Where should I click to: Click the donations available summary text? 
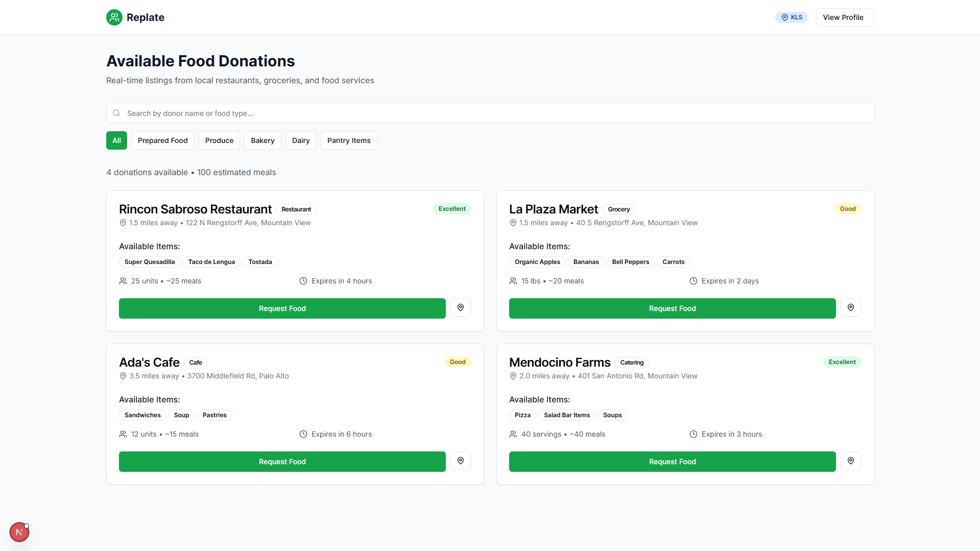[x=191, y=173]
